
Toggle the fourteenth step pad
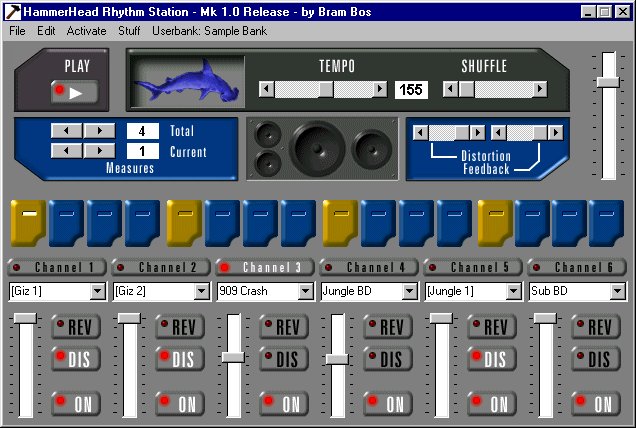pos(533,223)
